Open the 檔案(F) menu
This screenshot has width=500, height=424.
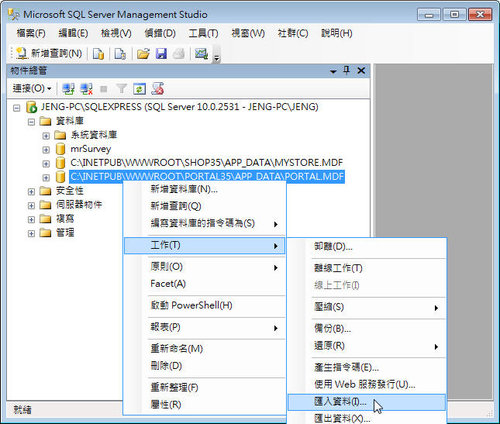pyautogui.click(x=31, y=33)
